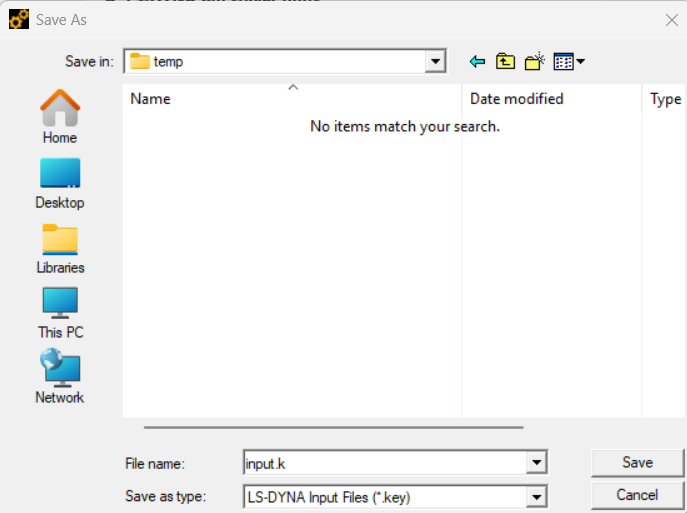Viewport: 687px width, 513px height.
Task: Open the File name history dropdown arrow
Action: tap(537, 463)
